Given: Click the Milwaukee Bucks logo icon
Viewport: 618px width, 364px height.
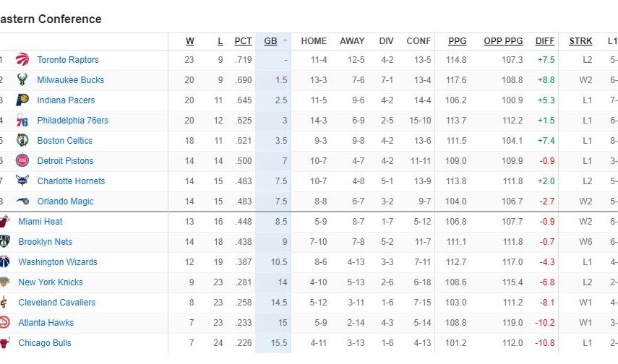Looking at the screenshot, I should coord(22,80).
